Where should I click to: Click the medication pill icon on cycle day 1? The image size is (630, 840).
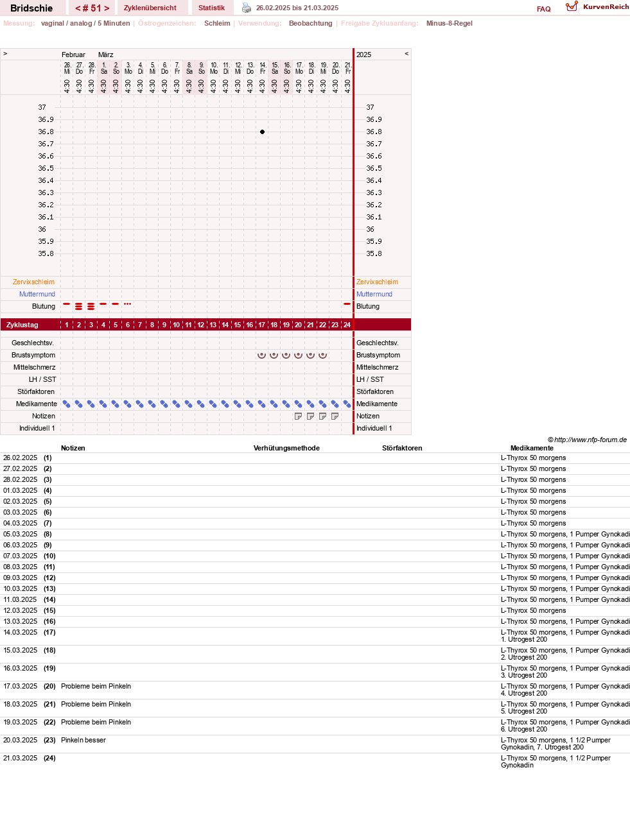(67, 404)
